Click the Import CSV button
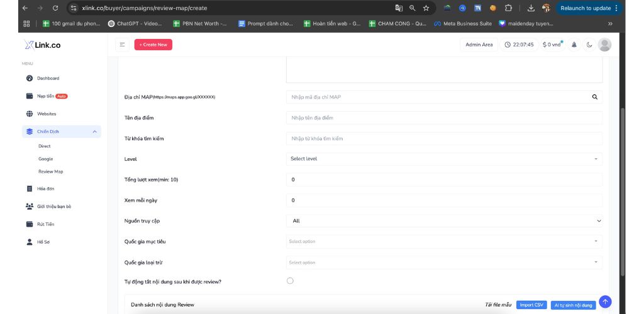644x314 pixels. (531, 305)
